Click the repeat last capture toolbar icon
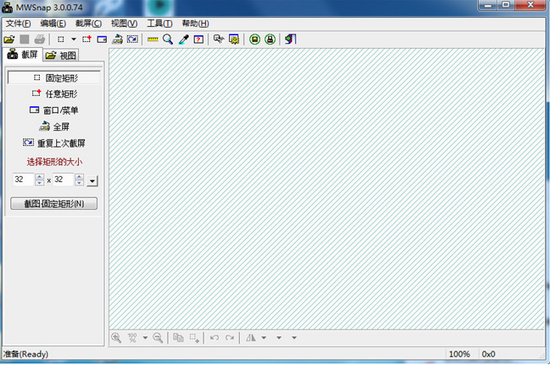Screen dimensions: 550x365 click(x=133, y=39)
